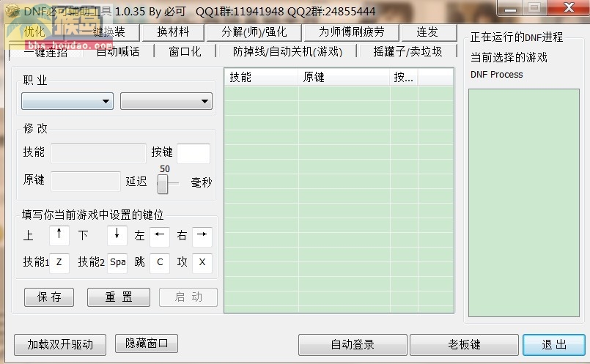This screenshot has width=590, height=364.
Task: Open the 为师傅刷疲劳 tab
Action: 352,32
